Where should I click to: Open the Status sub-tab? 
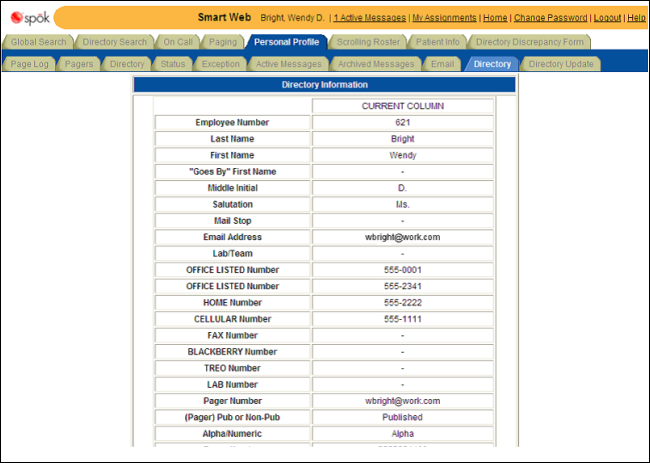[x=172, y=64]
